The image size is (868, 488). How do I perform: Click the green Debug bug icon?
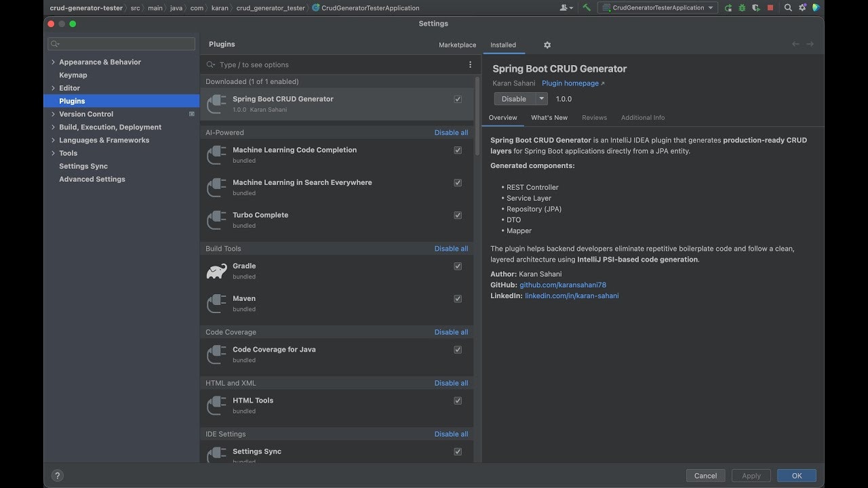click(x=742, y=7)
